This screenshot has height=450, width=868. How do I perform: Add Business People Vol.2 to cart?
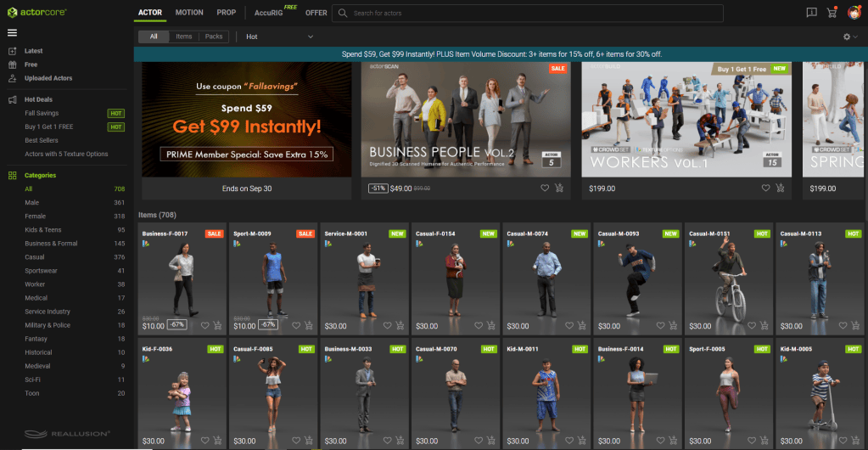[559, 188]
